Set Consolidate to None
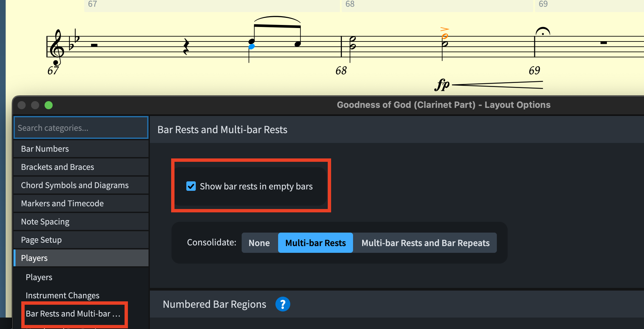This screenshot has height=329, width=644. [x=259, y=243]
